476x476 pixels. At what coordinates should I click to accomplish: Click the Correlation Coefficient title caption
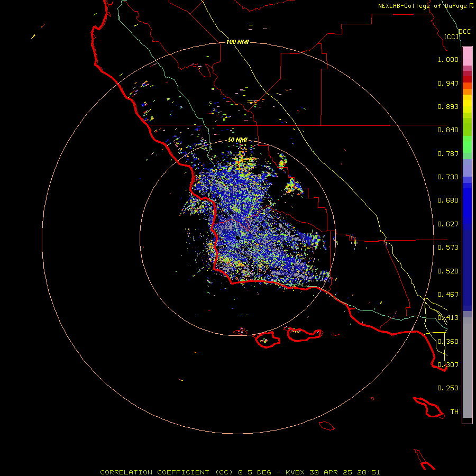coord(240,472)
